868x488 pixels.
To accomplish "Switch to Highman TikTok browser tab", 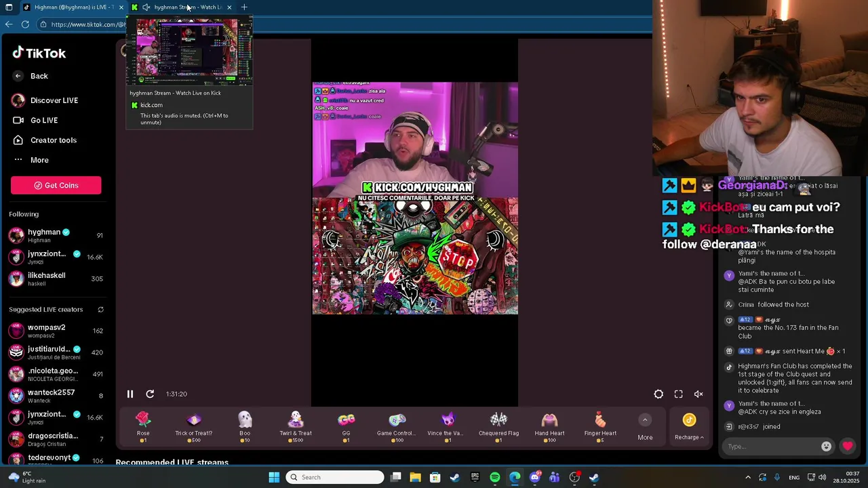I will [x=73, y=7].
